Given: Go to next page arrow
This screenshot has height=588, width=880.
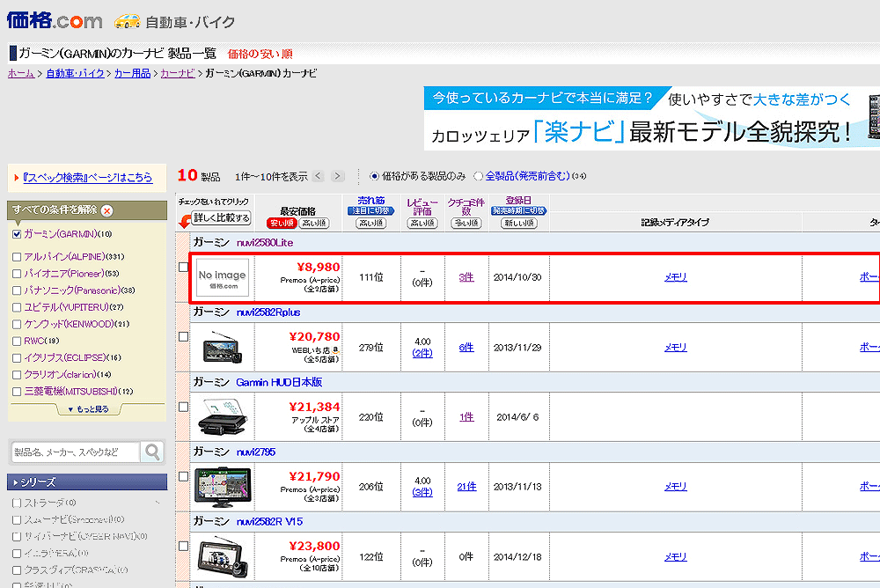Looking at the screenshot, I should click(337, 176).
